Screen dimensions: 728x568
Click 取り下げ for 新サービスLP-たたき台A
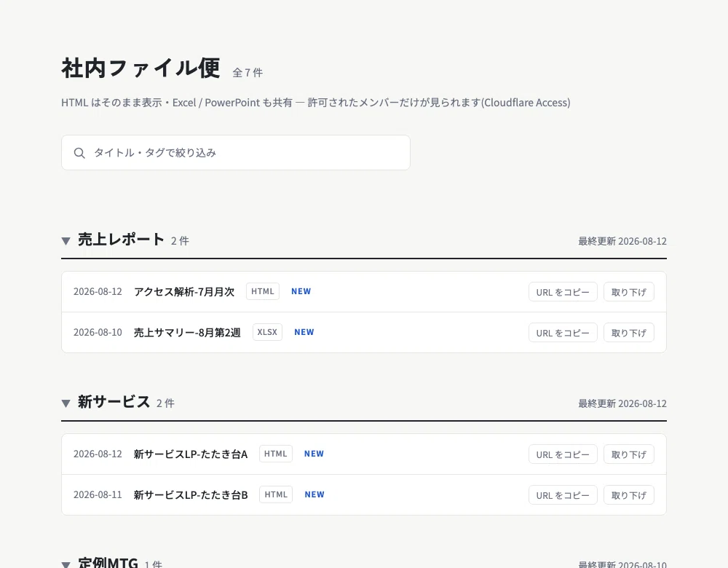629,454
